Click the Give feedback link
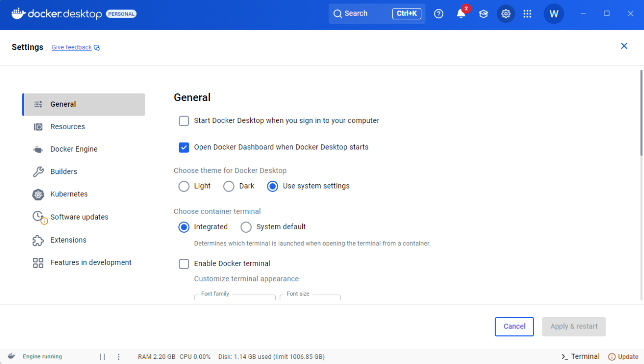This screenshot has height=364, width=644. click(x=72, y=47)
